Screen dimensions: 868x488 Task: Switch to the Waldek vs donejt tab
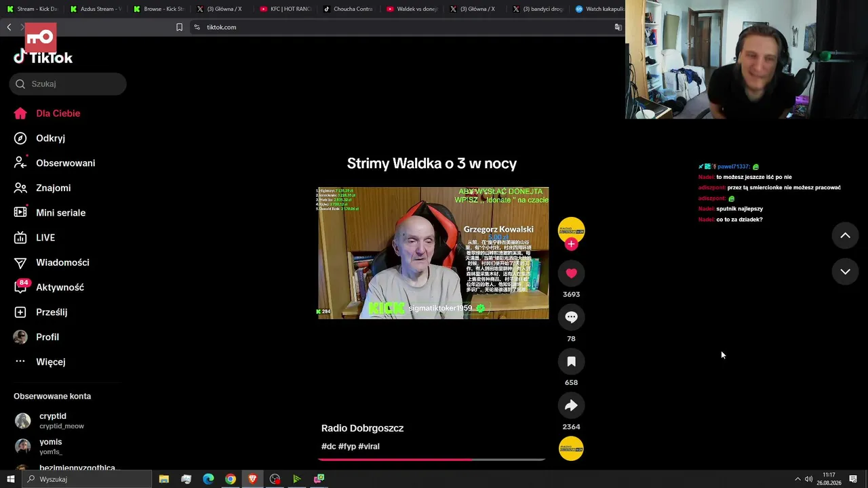tap(411, 9)
